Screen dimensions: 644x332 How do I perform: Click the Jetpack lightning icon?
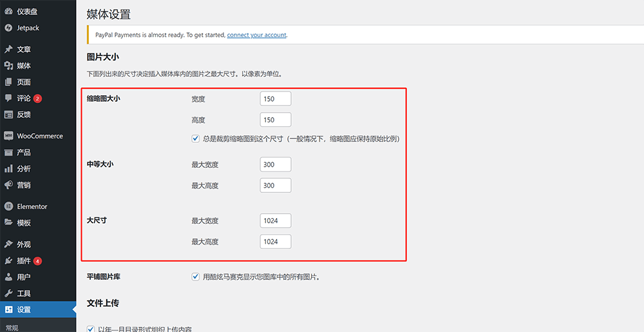pos(8,28)
